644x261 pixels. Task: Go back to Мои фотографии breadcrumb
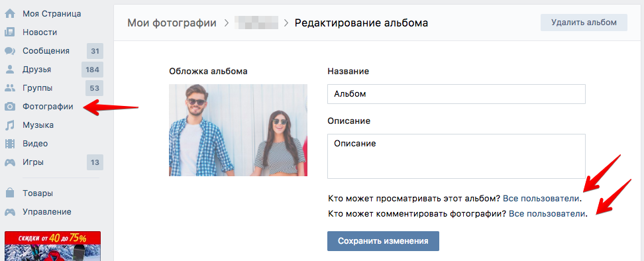click(x=172, y=23)
